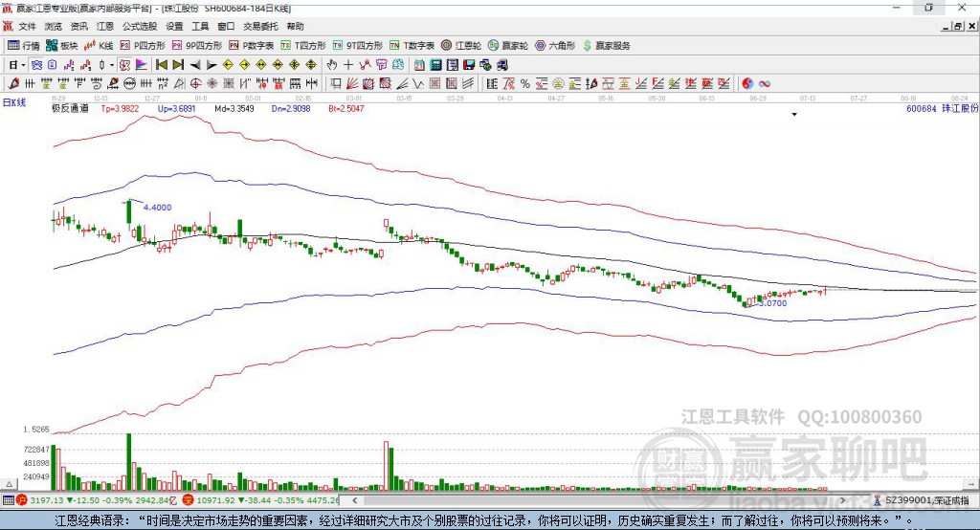This screenshot has height=530, width=980.
Task: Open 赢家服务 with dollar icon
Action: [606, 46]
